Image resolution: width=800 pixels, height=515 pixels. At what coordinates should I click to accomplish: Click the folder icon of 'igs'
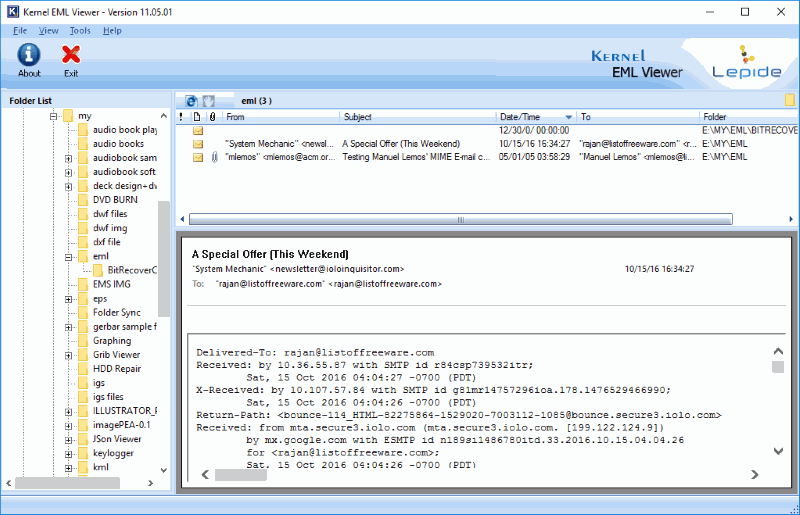[83, 383]
